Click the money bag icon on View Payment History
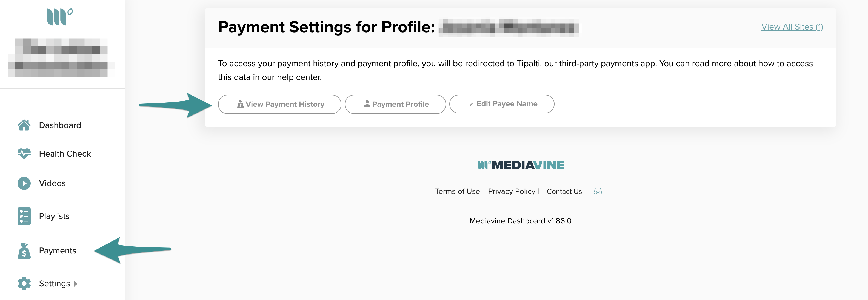868x300 pixels. point(240,104)
